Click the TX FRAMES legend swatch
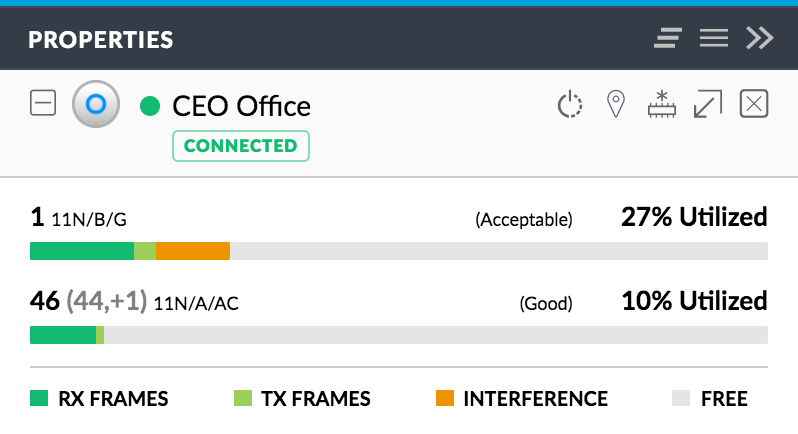Viewport: 798px width, 434px height. pos(243,398)
